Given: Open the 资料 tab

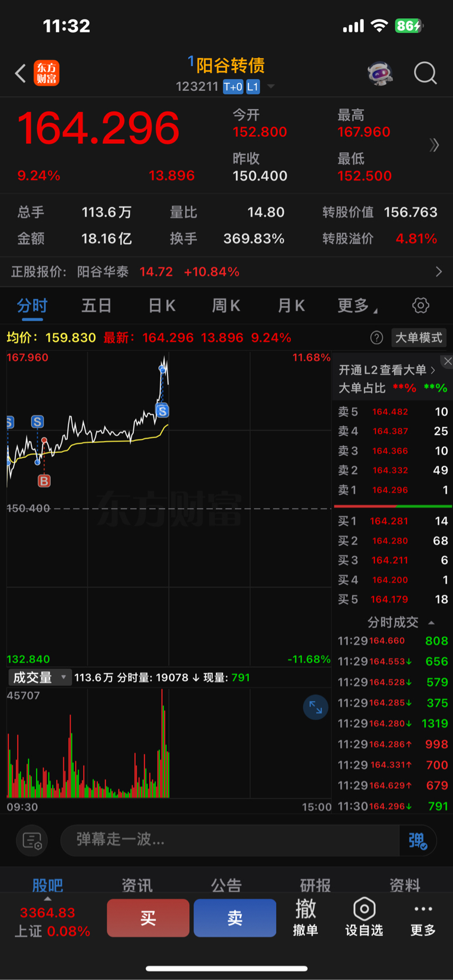Looking at the screenshot, I should click(x=405, y=884).
